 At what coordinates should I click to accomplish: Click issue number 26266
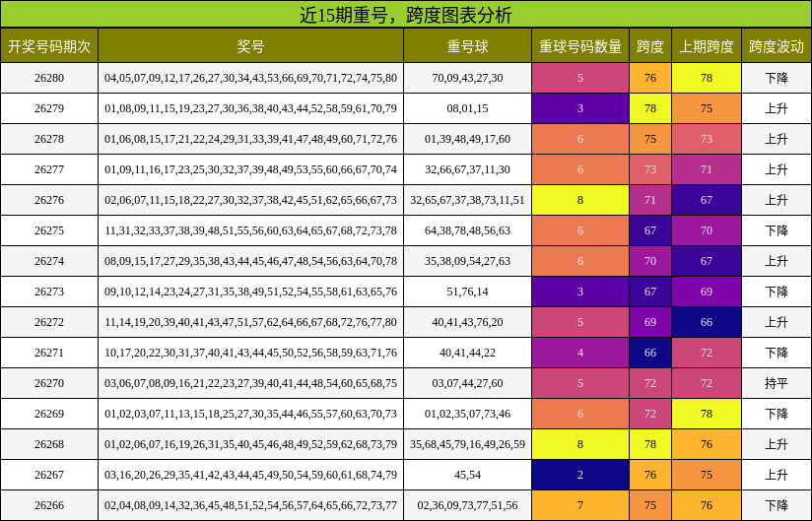(49, 505)
